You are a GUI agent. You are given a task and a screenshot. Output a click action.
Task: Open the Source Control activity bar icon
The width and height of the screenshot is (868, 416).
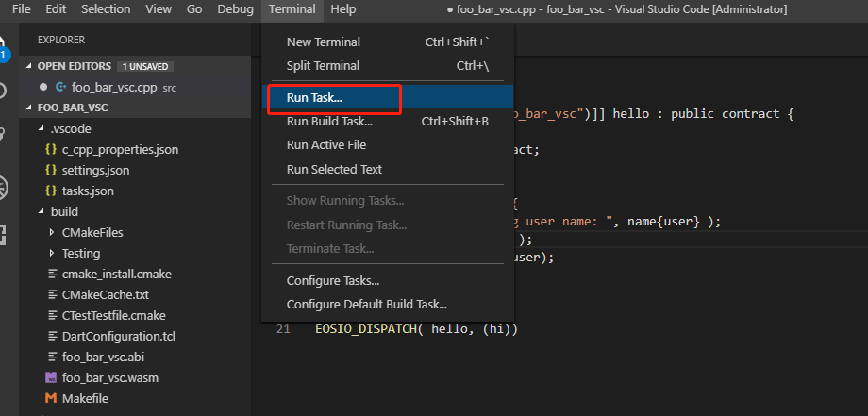pyautogui.click(x=3, y=133)
